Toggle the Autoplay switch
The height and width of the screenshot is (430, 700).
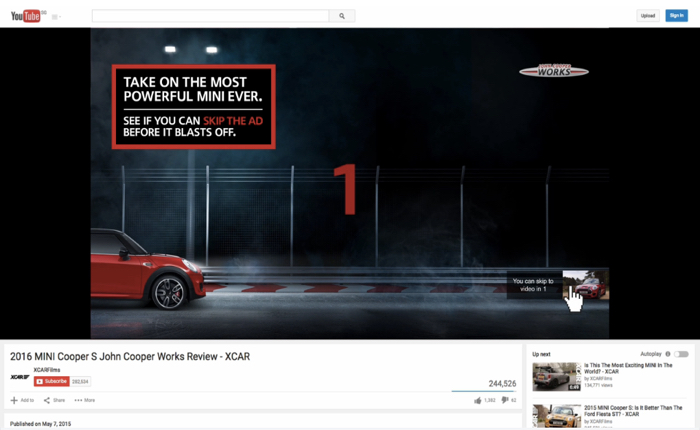681,354
